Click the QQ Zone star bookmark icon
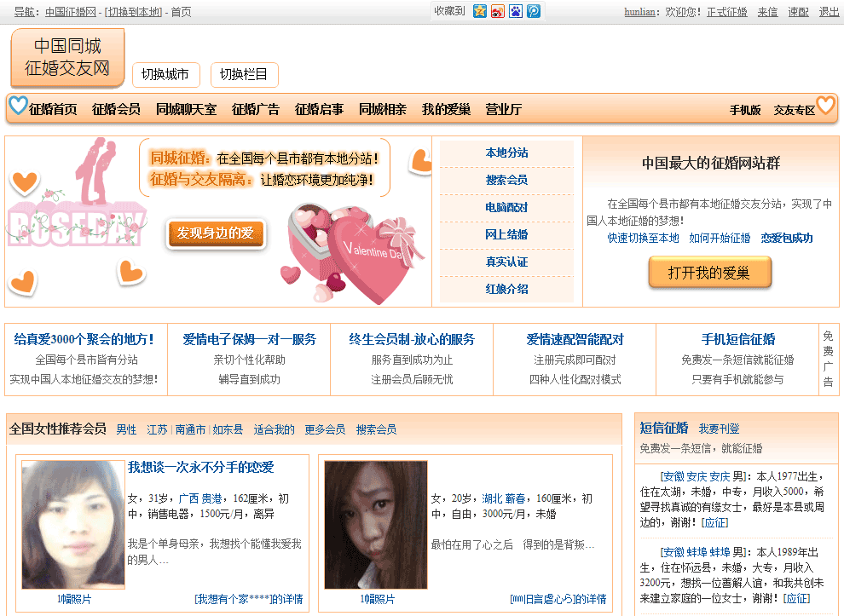Viewport: 844px width, 616px height. [x=480, y=11]
